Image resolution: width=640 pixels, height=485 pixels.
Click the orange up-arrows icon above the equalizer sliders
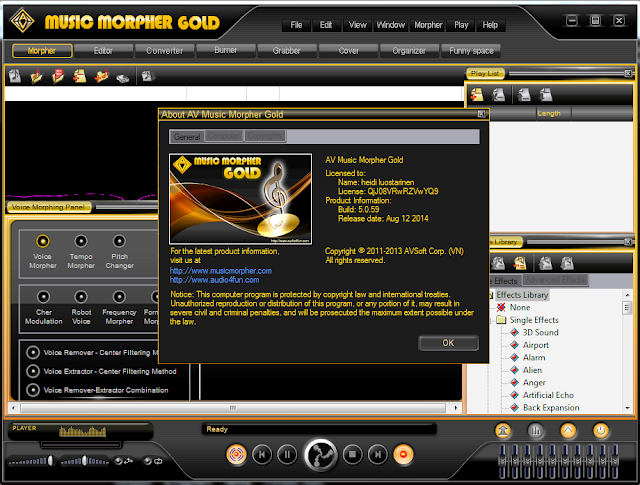pos(503,431)
